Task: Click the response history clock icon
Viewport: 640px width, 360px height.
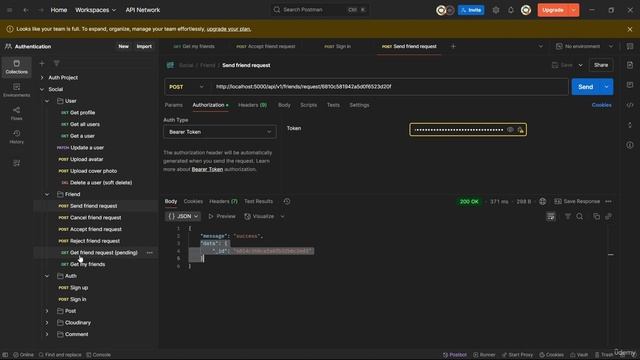Action: 287,201
